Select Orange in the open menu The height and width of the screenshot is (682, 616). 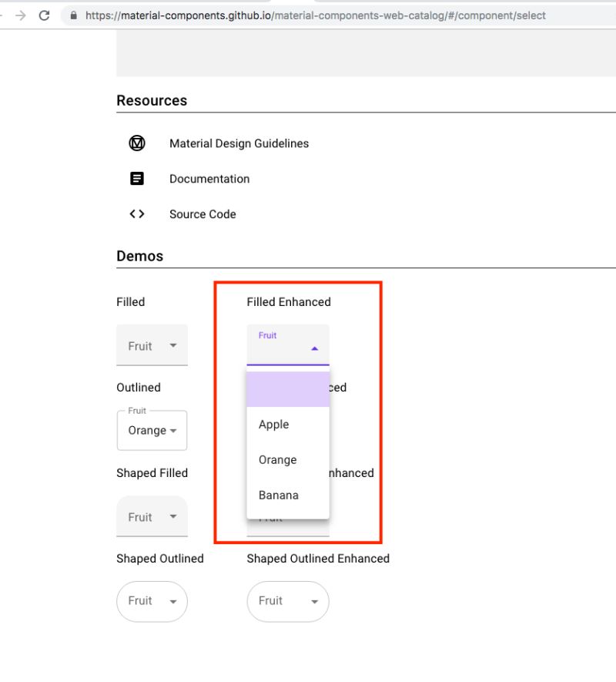point(277,460)
